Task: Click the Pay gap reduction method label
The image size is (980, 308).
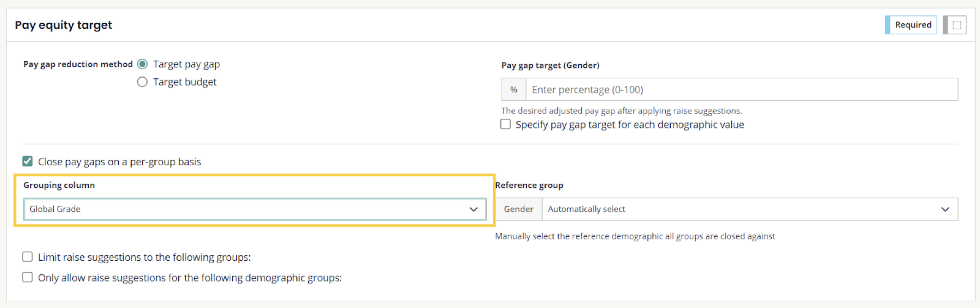Action: point(78,64)
